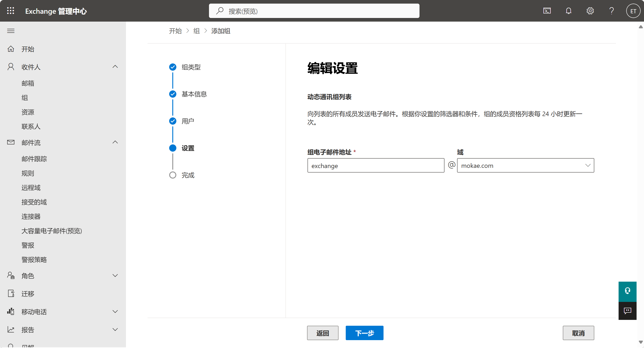Click the 搜索(预览) search box

coord(314,11)
